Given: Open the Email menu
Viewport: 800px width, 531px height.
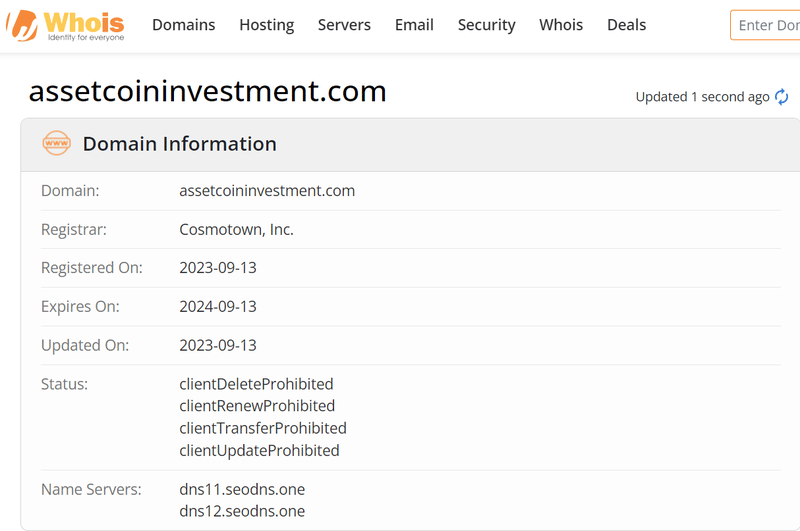Looking at the screenshot, I should 414,25.
